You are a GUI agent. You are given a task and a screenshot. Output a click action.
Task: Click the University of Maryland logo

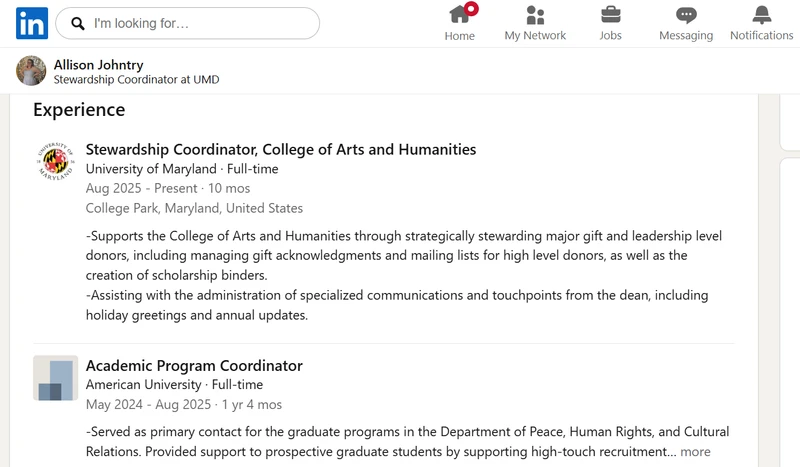56,161
